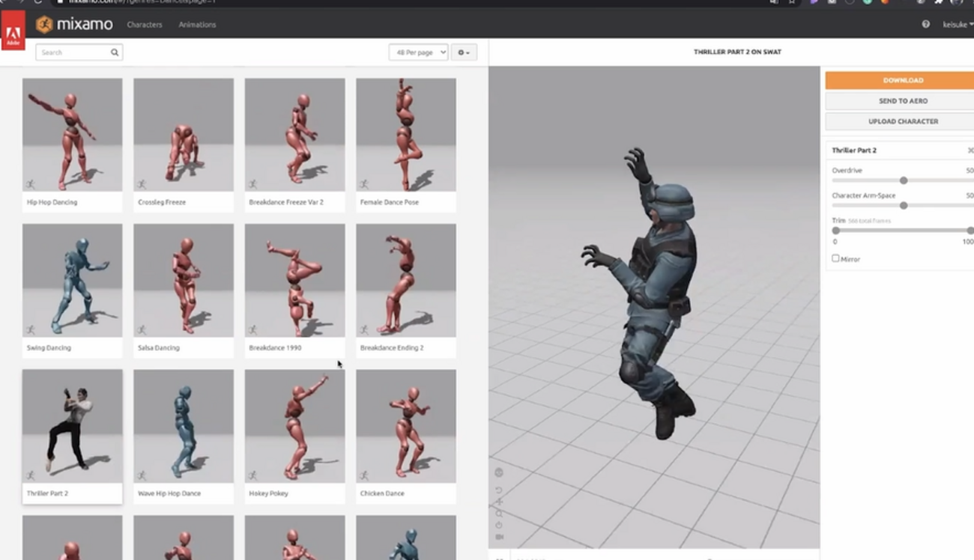The image size is (974, 560).
Task: Select the zoom magnifier icon in viewer
Action: 499,514
